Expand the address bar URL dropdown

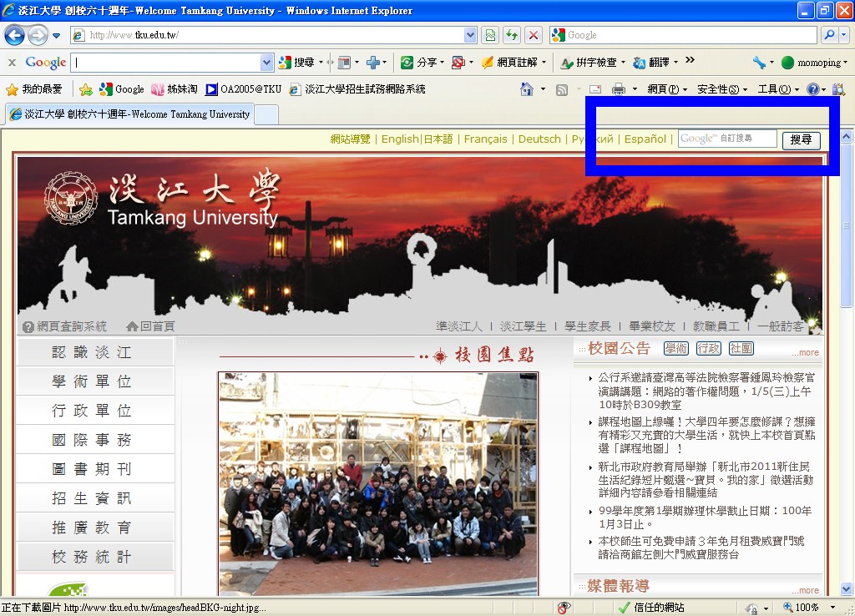[469, 35]
